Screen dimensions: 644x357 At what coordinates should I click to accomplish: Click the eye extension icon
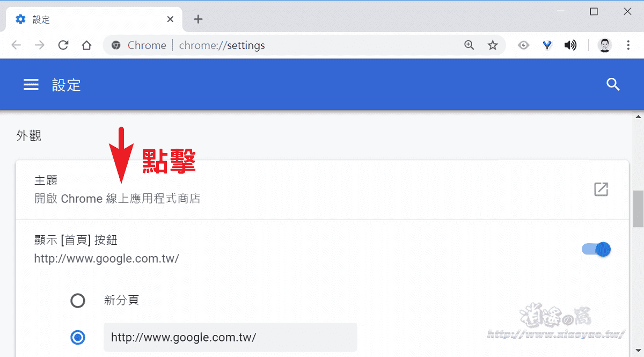523,45
